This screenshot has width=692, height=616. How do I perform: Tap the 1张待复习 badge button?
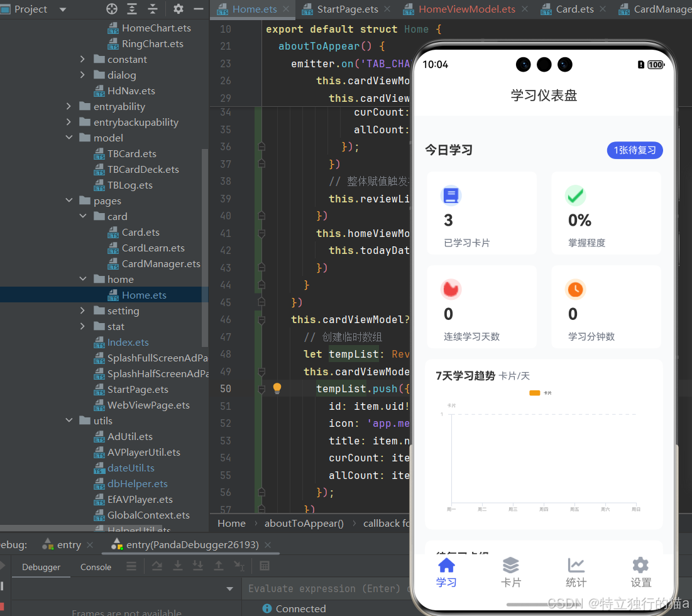(x=635, y=150)
